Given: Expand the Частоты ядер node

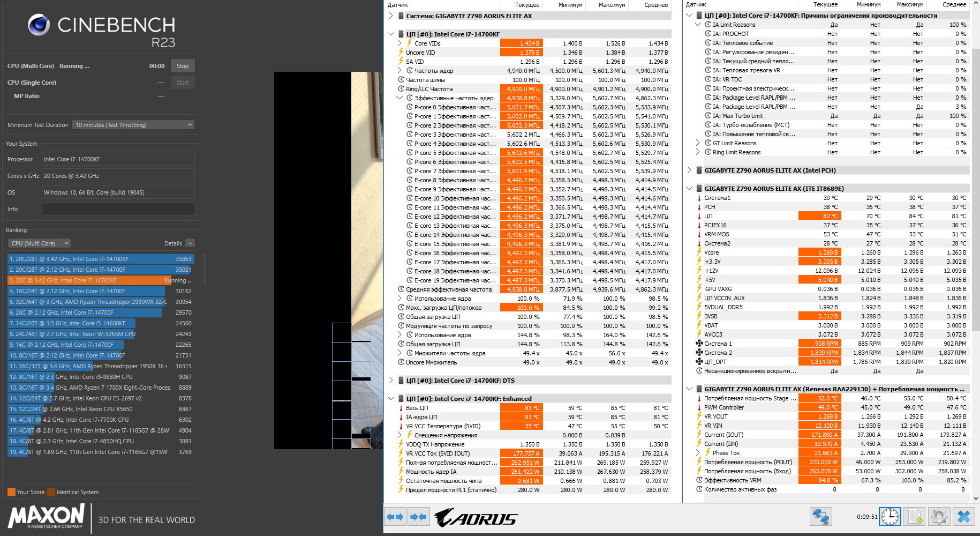Looking at the screenshot, I should [400, 71].
